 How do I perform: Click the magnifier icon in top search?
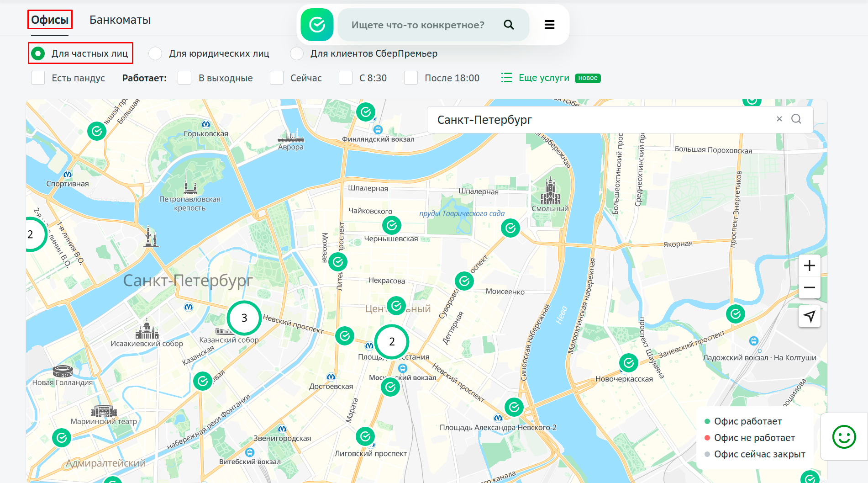(509, 25)
